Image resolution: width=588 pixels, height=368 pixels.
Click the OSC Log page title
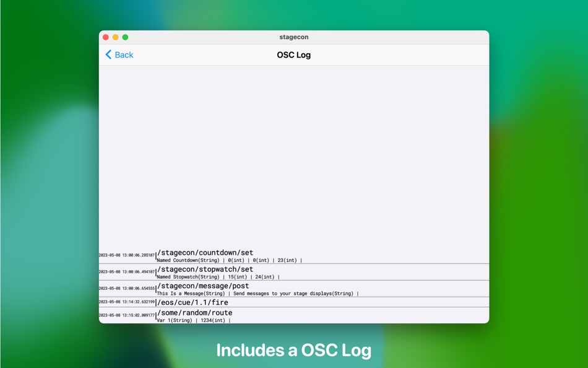[293, 55]
